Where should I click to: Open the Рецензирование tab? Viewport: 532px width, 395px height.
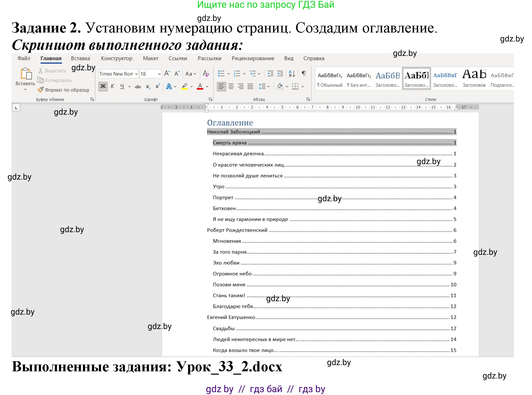coord(253,58)
